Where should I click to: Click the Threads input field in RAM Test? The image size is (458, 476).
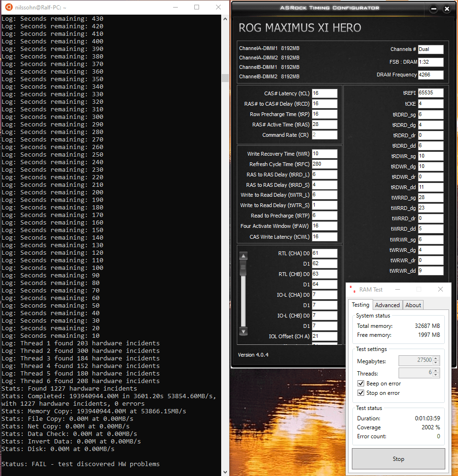point(416,373)
